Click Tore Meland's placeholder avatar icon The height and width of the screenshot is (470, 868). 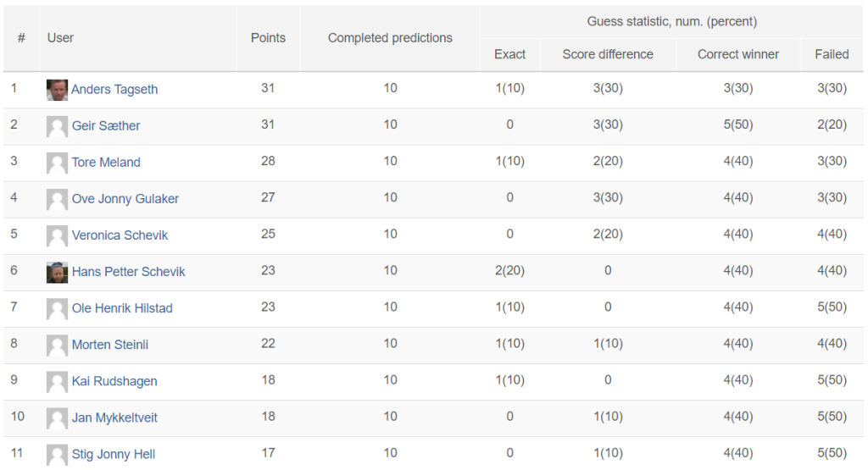(x=57, y=163)
